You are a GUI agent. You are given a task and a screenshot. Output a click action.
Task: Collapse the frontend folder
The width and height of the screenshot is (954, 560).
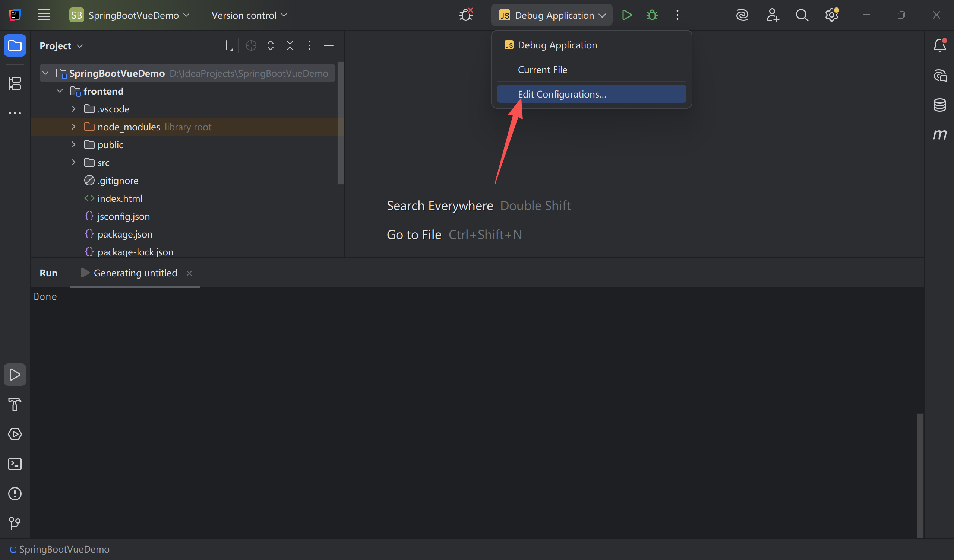59,91
